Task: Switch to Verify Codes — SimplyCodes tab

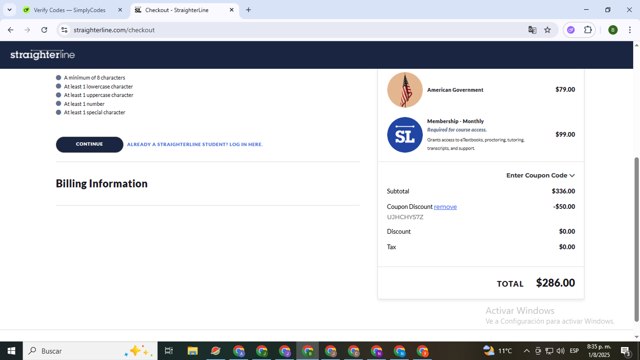Action: (69, 10)
